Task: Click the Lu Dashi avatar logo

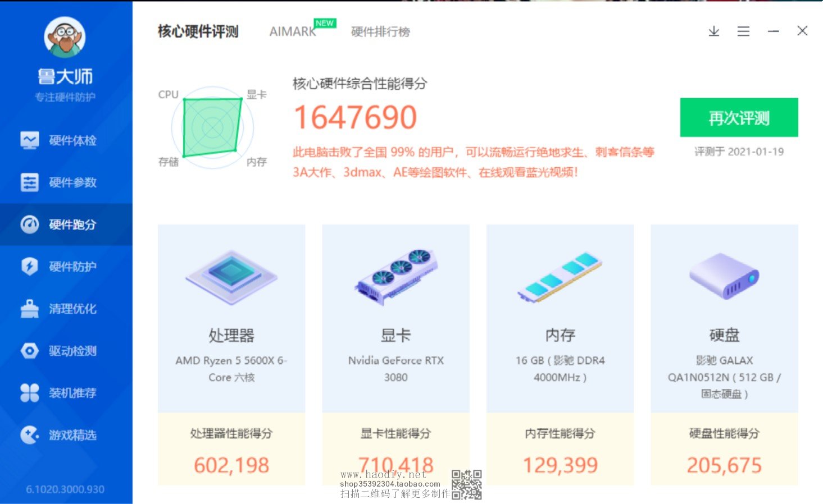Action: (x=65, y=38)
